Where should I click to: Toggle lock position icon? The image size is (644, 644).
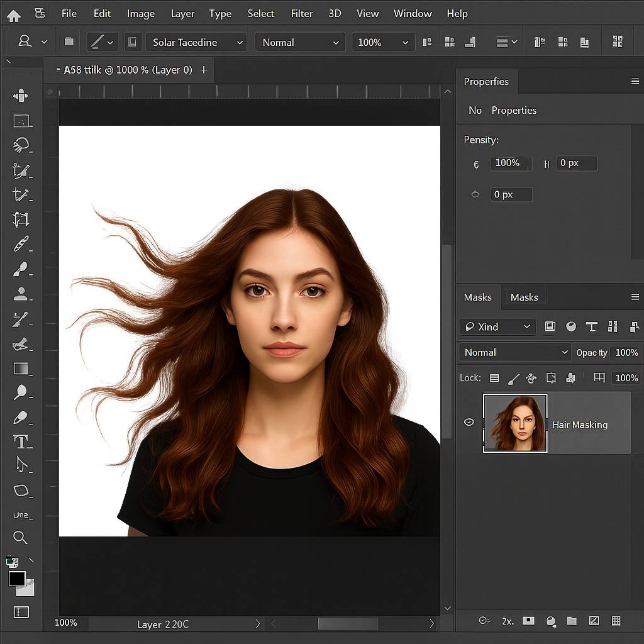531,378
